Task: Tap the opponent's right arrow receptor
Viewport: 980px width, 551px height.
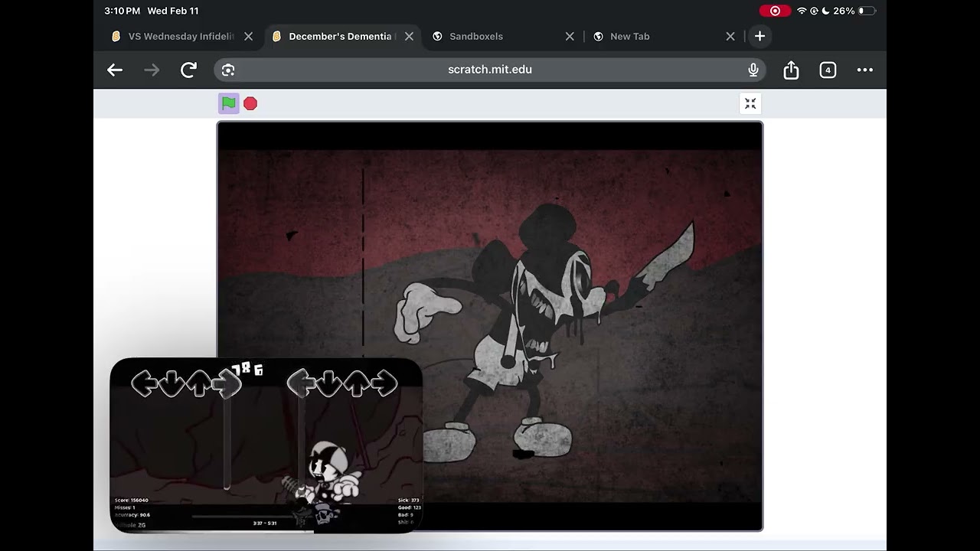Action: [227, 383]
